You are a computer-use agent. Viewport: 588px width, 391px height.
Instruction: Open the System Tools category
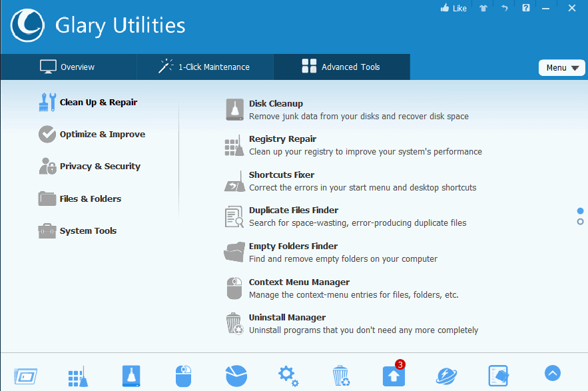pos(78,230)
